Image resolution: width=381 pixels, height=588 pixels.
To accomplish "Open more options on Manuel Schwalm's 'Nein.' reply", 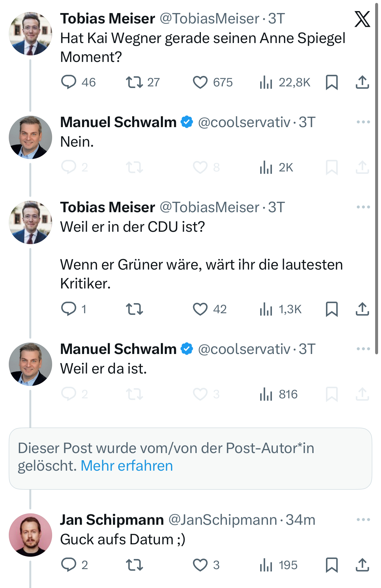I will 363,122.
